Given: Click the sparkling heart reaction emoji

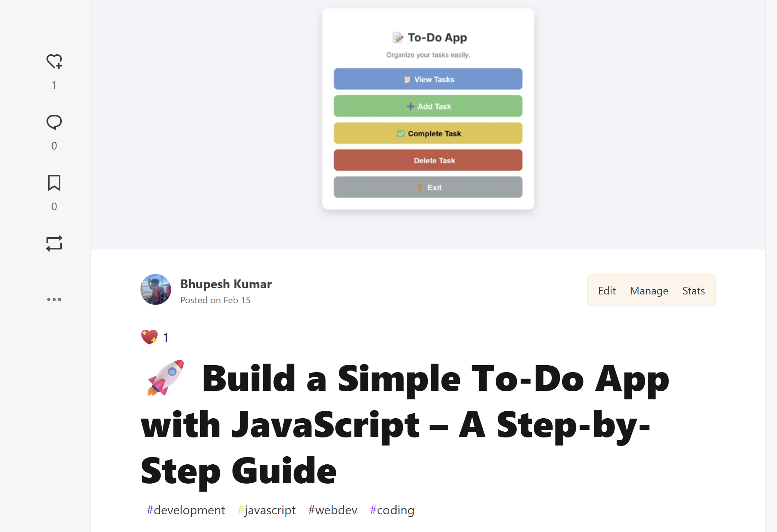Looking at the screenshot, I should click(x=150, y=337).
